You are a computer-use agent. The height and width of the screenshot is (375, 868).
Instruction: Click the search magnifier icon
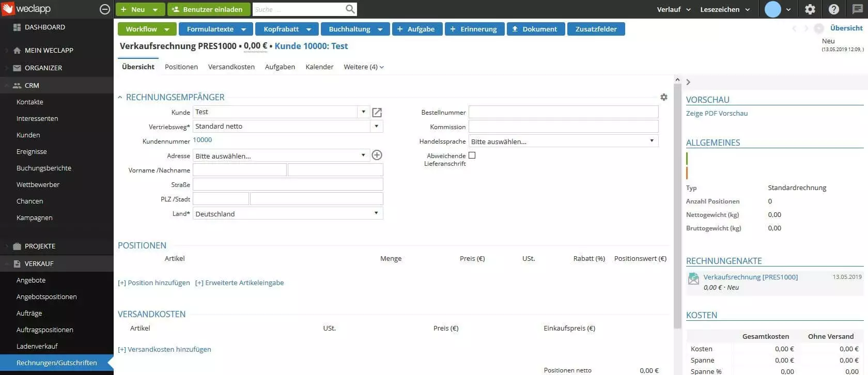pyautogui.click(x=350, y=9)
